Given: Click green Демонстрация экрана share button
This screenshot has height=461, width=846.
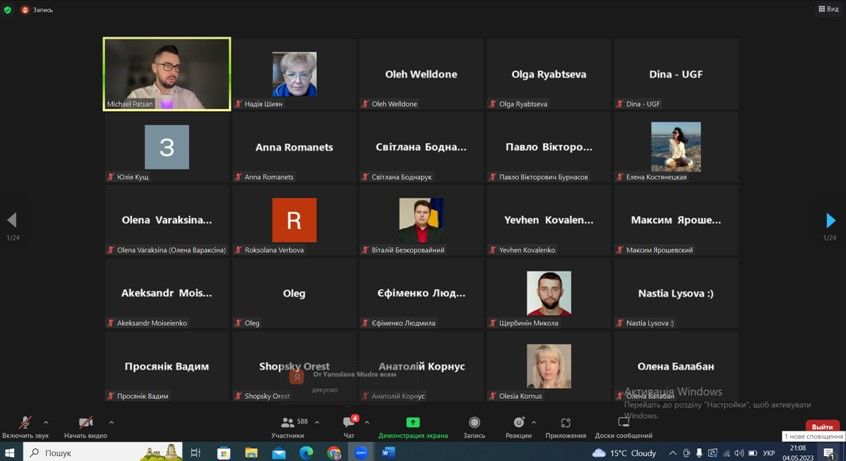Looking at the screenshot, I should tap(413, 423).
